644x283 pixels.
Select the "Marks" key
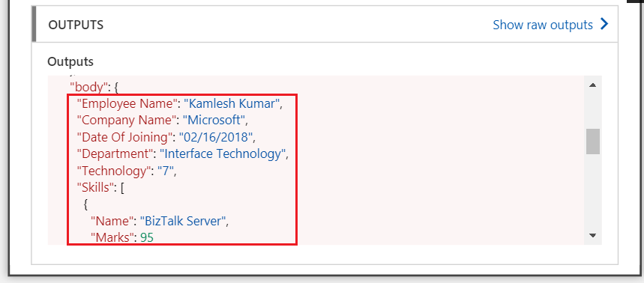(112, 237)
